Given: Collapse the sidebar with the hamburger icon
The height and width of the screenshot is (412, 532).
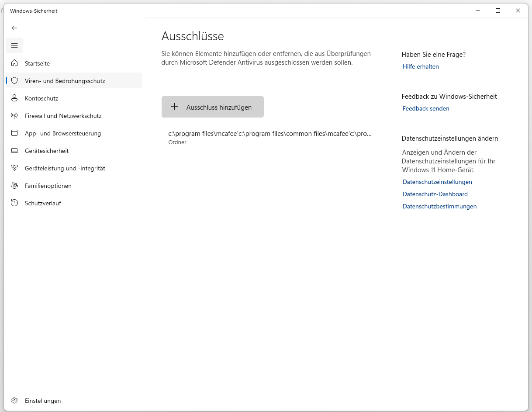Looking at the screenshot, I should 14,45.
